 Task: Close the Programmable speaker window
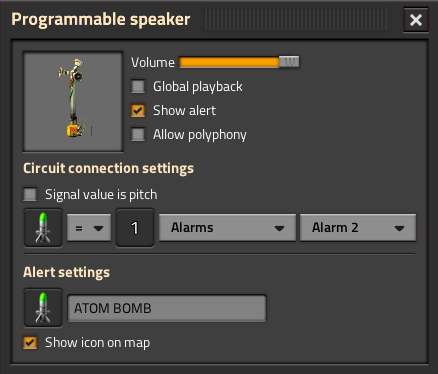[416, 20]
